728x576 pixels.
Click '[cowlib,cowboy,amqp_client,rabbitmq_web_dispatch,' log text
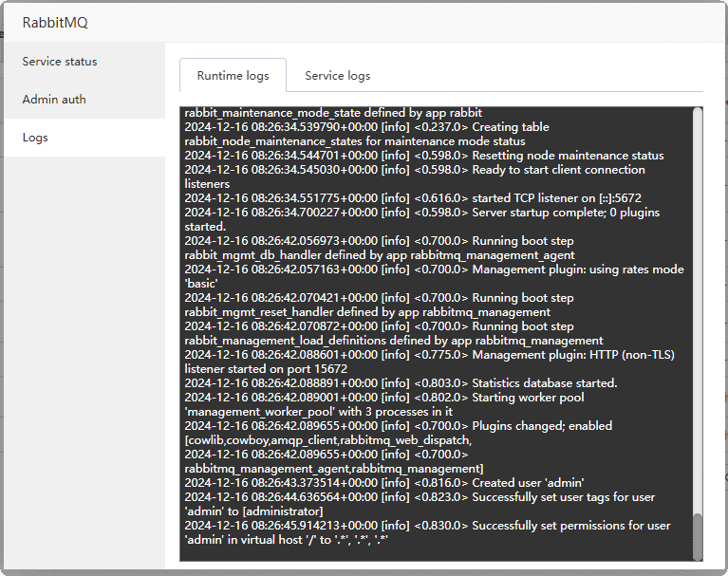click(x=328, y=440)
